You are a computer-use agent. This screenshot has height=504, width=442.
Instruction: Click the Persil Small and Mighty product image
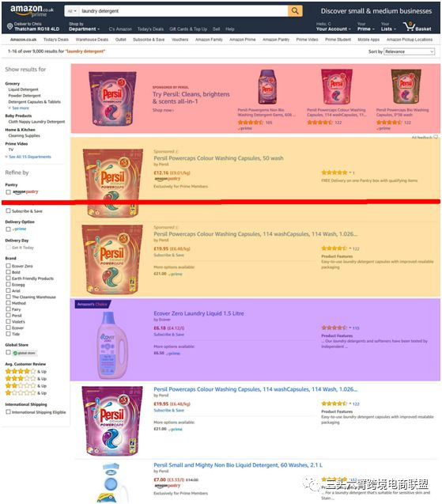tap(111, 482)
